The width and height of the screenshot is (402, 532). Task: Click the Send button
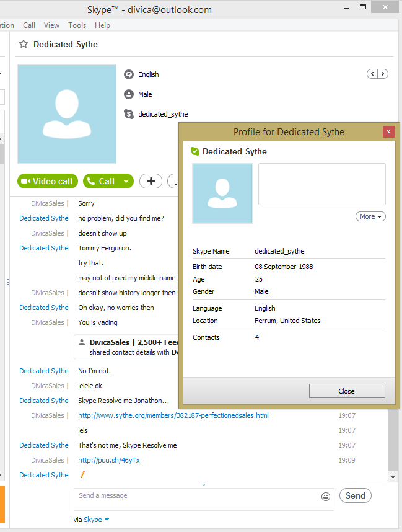[355, 495]
